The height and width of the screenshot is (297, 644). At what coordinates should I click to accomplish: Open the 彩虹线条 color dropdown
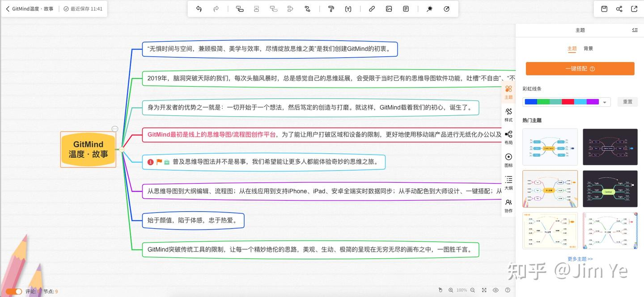click(x=567, y=102)
